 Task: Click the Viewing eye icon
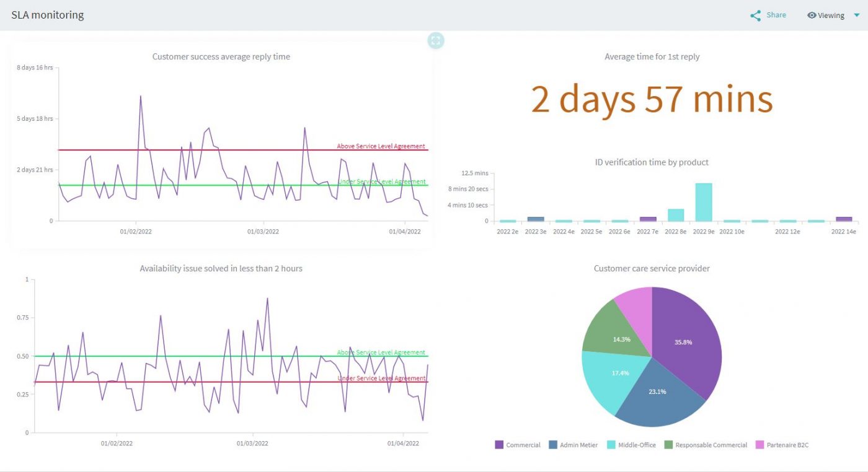tap(811, 15)
